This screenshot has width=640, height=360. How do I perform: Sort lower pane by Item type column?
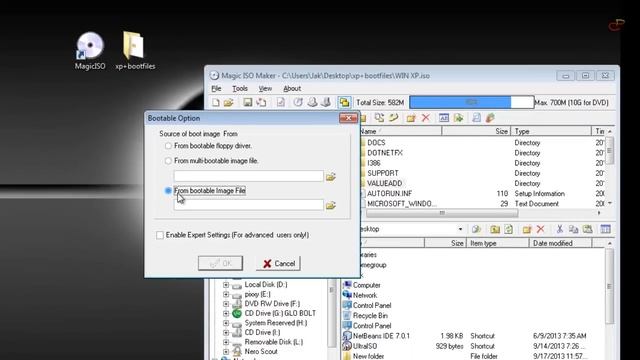(497, 243)
